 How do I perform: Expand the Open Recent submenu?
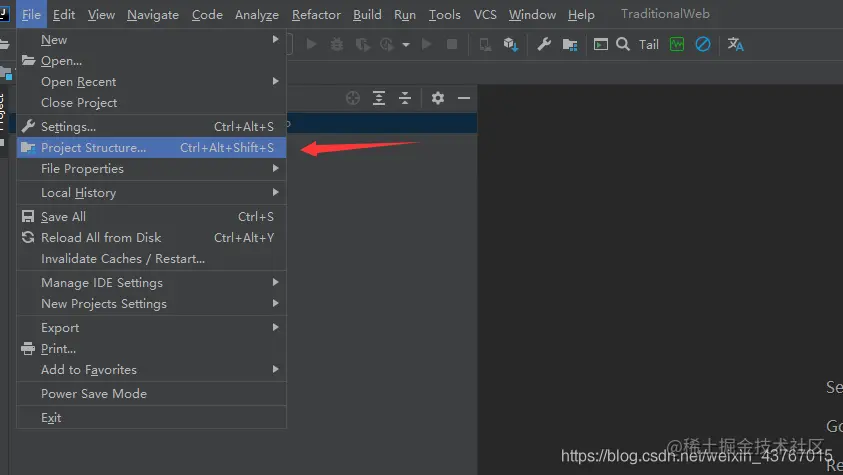coord(152,82)
